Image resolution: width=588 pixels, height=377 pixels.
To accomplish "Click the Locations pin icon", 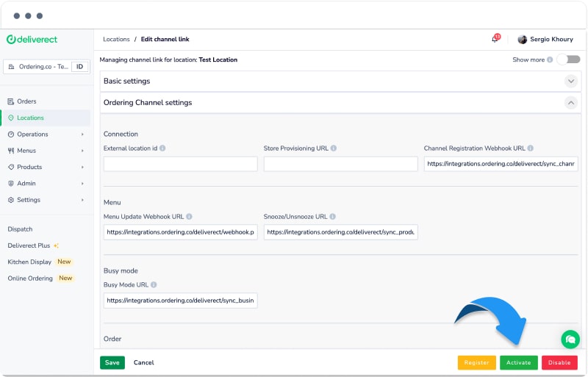I will 11,118.
